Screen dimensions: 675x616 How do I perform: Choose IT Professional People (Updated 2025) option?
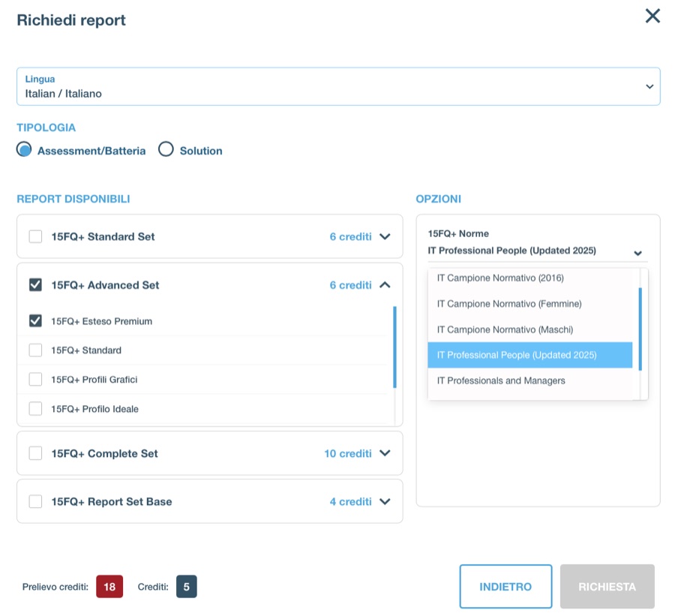pyautogui.click(x=530, y=355)
